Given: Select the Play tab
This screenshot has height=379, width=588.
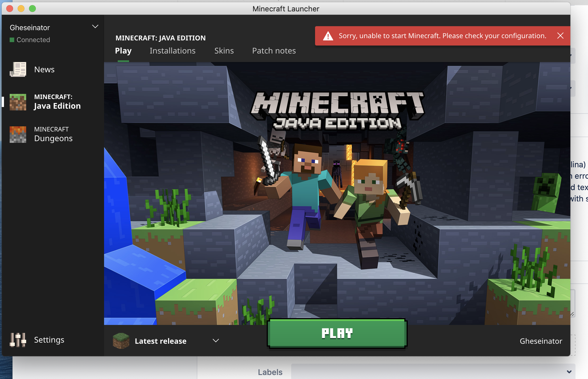Looking at the screenshot, I should coord(123,51).
